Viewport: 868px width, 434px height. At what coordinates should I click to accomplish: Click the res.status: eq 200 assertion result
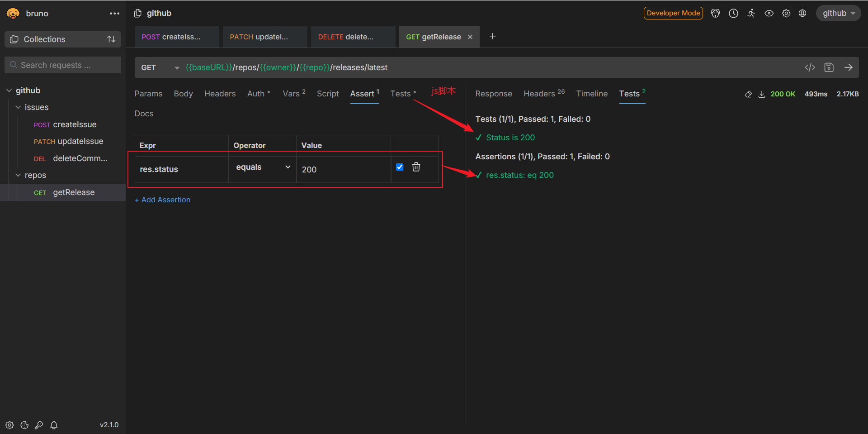point(519,175)
